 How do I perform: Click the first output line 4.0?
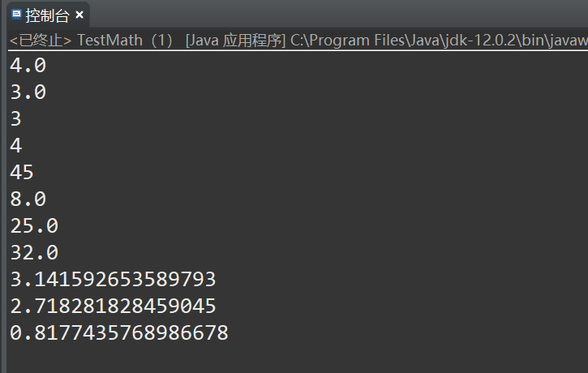28,66
